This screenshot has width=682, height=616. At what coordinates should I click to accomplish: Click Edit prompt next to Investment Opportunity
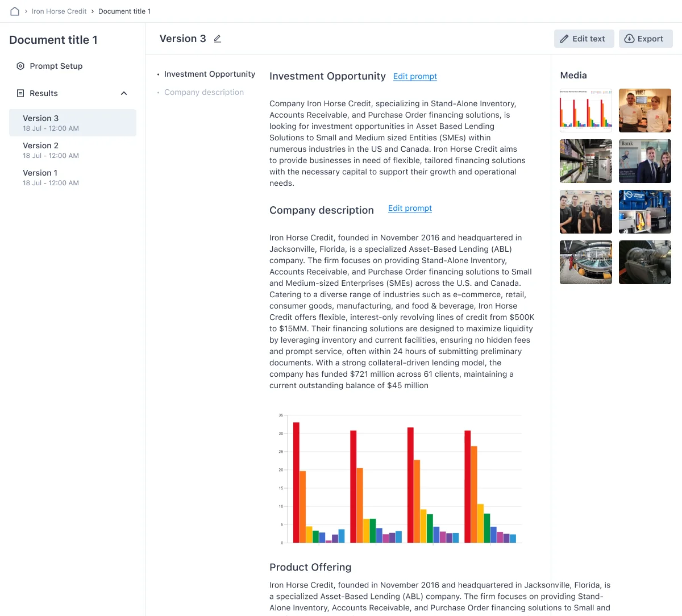click(x=415, y=76)
